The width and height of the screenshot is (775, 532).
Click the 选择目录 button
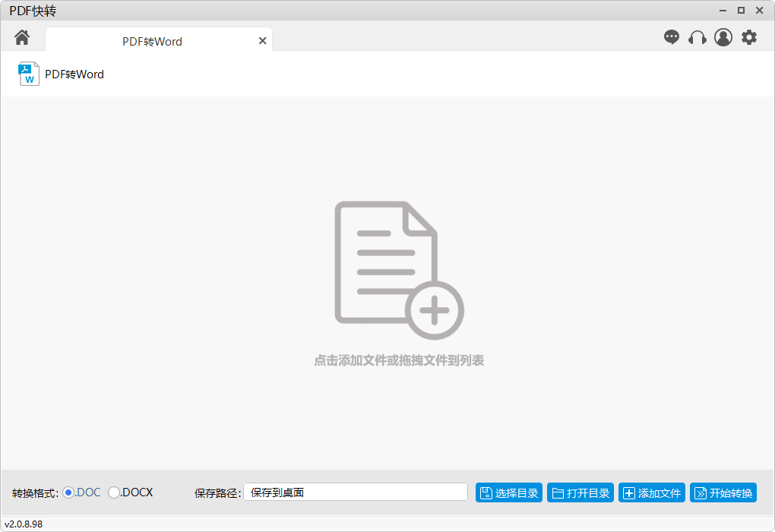(x=509, y=493)
